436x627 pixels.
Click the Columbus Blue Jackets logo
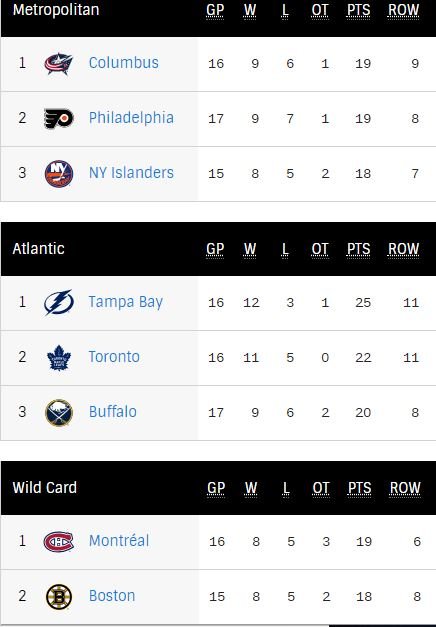click(x=58, y=63)
